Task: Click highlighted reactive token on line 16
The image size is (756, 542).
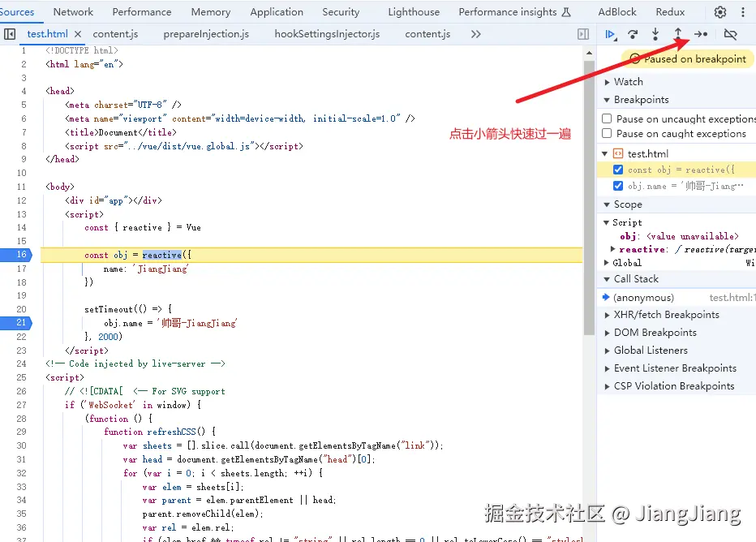Action: (x=162, y=255)
